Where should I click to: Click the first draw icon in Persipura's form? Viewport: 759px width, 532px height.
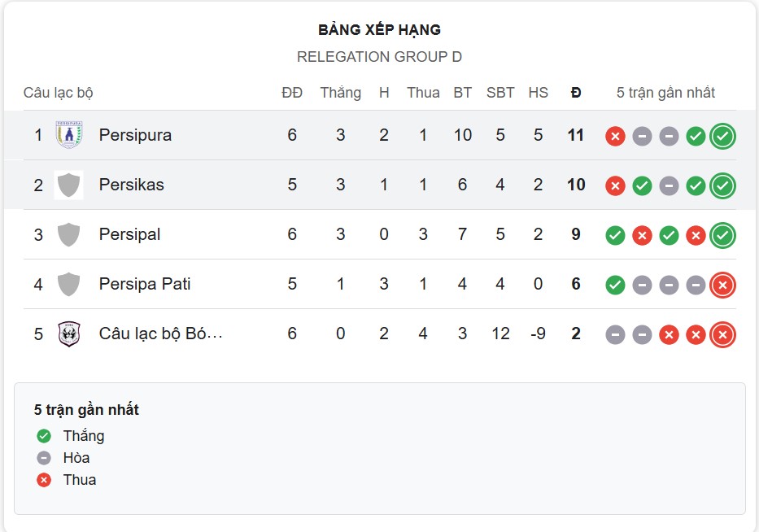coord(642,136)
